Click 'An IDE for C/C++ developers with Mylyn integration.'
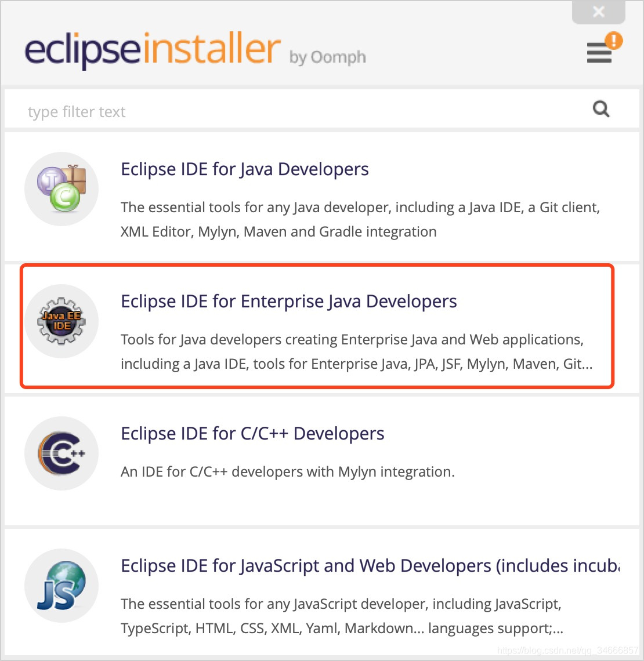 pos(288,472)
